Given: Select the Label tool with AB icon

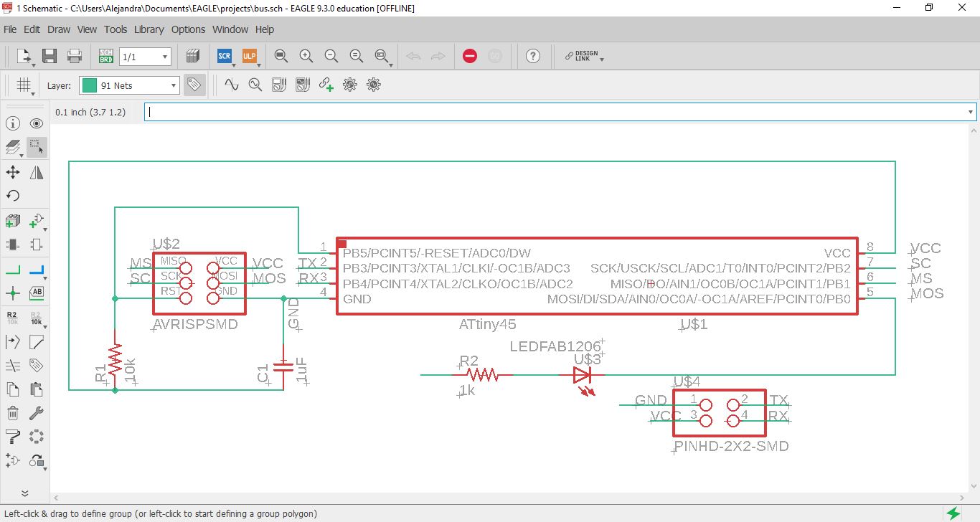Looking at the screenshot, I should tap(37, 293).
